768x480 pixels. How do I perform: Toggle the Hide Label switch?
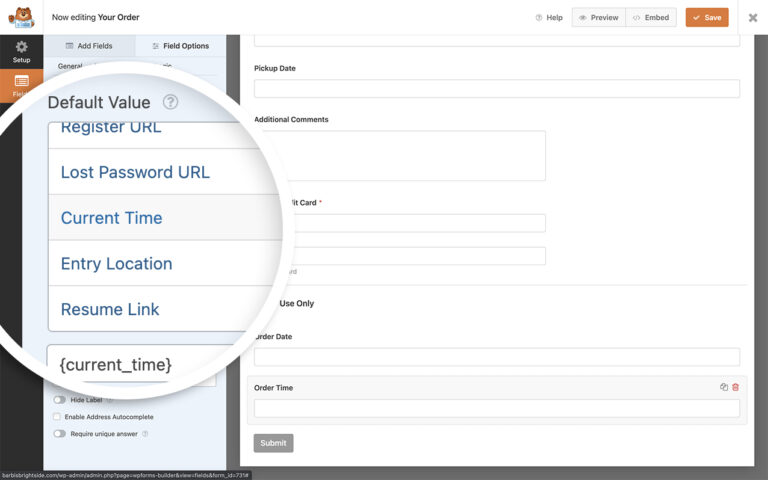tap(60, 400)
